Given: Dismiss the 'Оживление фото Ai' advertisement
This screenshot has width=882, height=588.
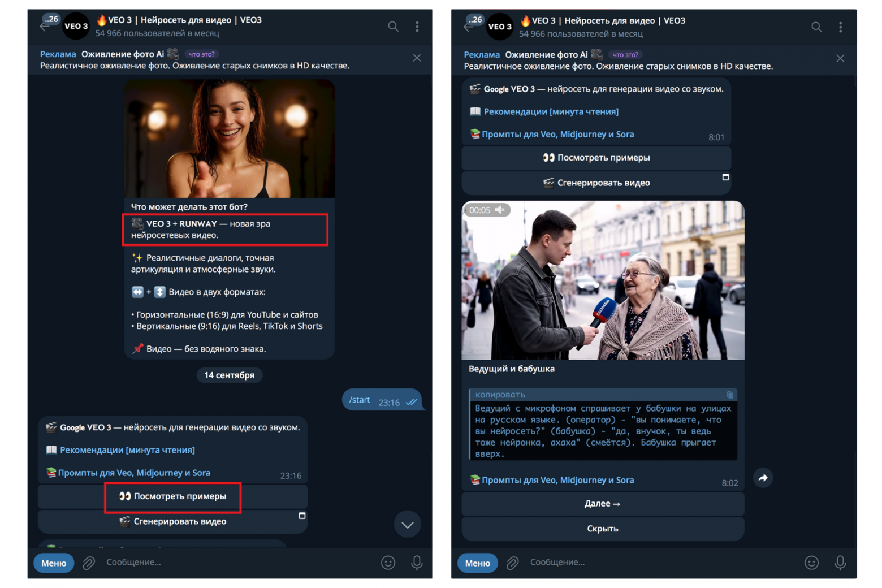Looking at the screenshot, I should pos(417,58).
